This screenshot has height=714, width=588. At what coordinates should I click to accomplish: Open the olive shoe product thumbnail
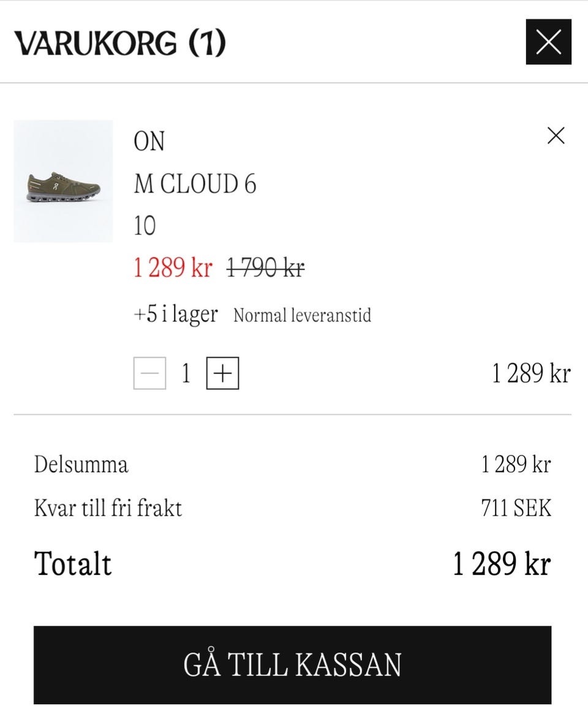click(63, 181)
